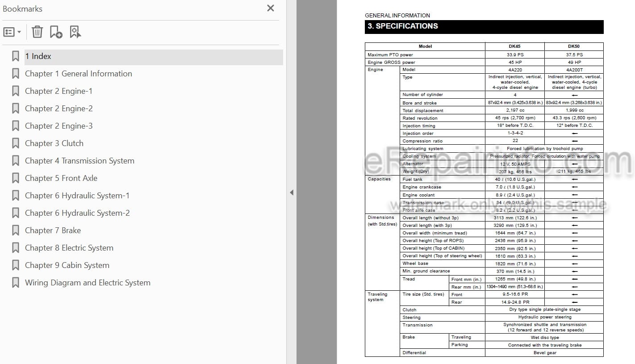
Task: Click the bookmark icon beside Wiring Diagram entry
Action: click(16, 283)
